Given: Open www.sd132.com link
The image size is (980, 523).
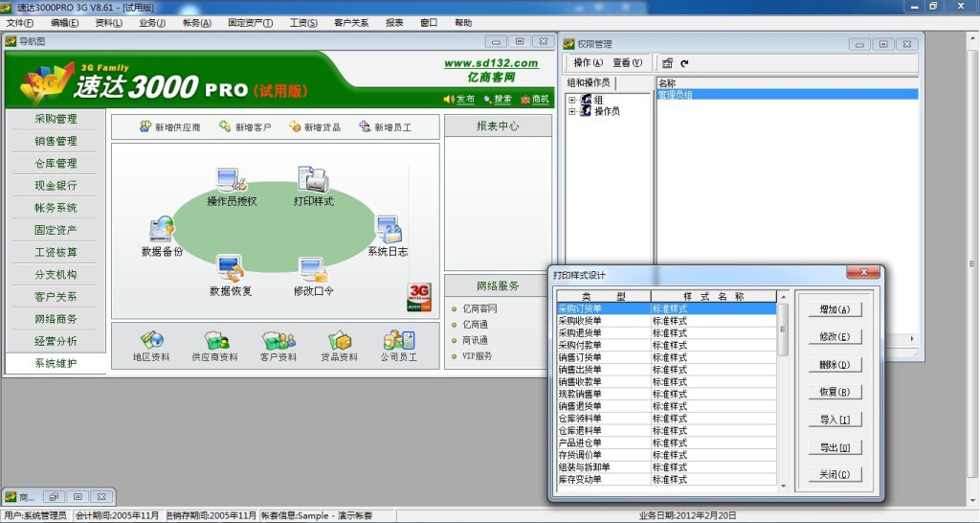Looking at the screenshot, I should pos(491,63).
